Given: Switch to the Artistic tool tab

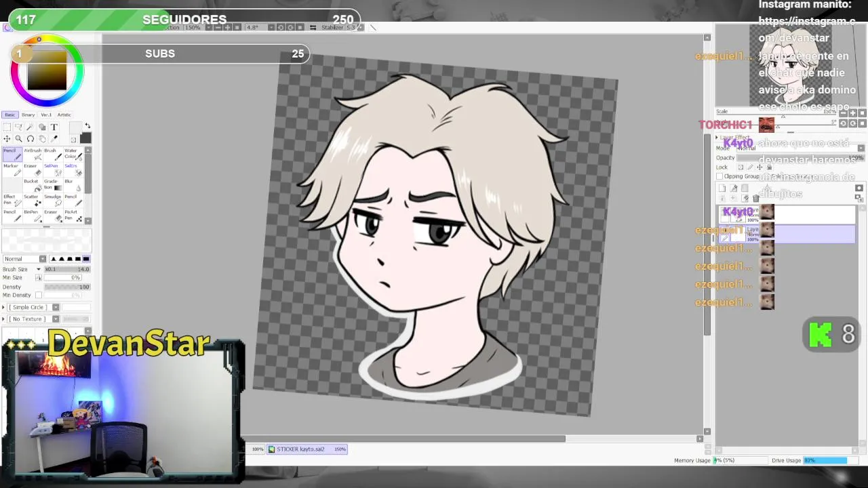Looking at the screenshot, I should click(64, 115).
